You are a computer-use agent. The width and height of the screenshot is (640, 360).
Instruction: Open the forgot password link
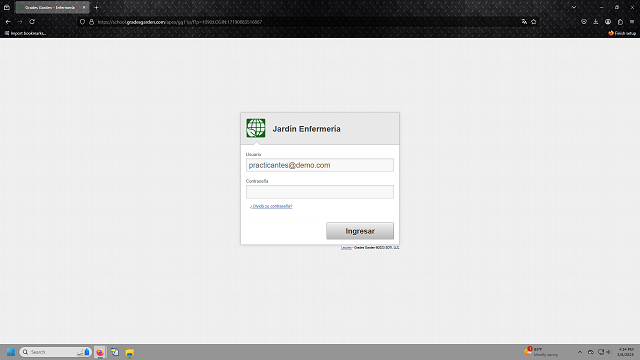(271, 206)
